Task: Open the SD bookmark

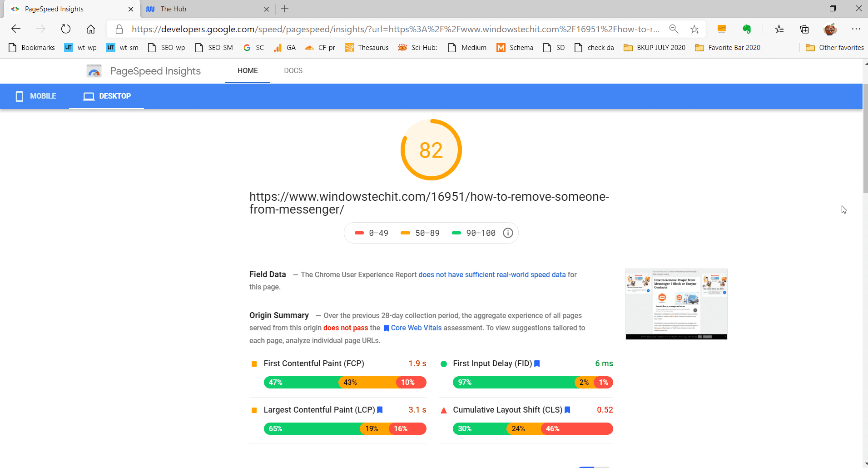Action: click(554, 48)
